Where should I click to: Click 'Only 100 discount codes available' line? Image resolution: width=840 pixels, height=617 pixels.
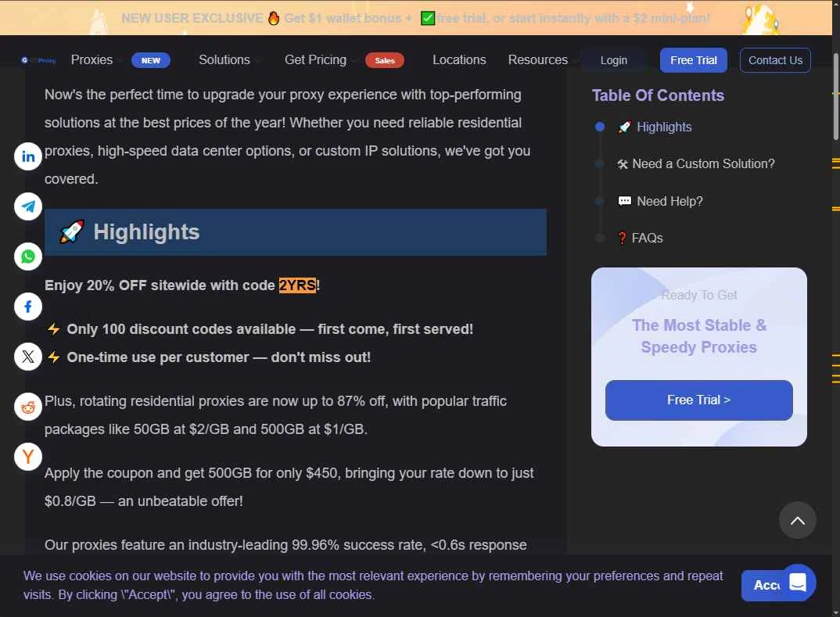pos(270,329)
